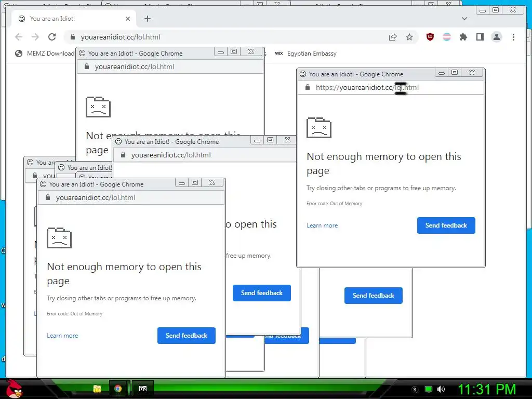Close the 'You are an Idiot!' tab
The width and height of the screenshot is (532, 399).
tap(128, 19)
